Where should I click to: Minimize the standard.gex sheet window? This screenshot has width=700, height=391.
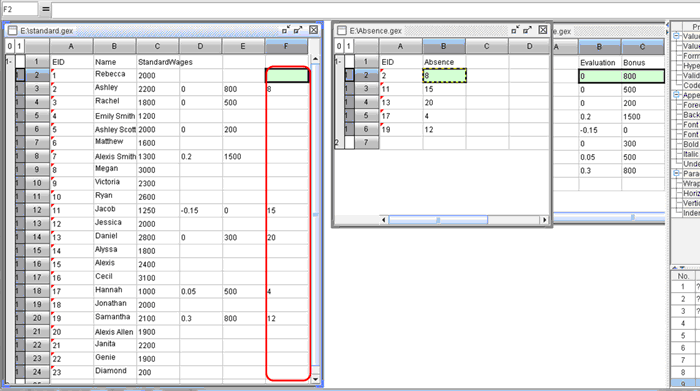286,30
